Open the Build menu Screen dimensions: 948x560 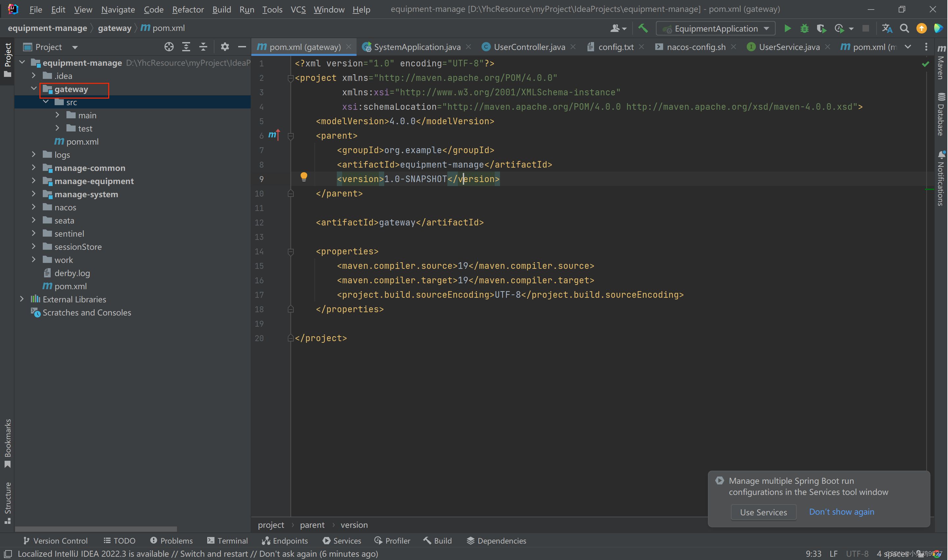[x=221, y=9]
